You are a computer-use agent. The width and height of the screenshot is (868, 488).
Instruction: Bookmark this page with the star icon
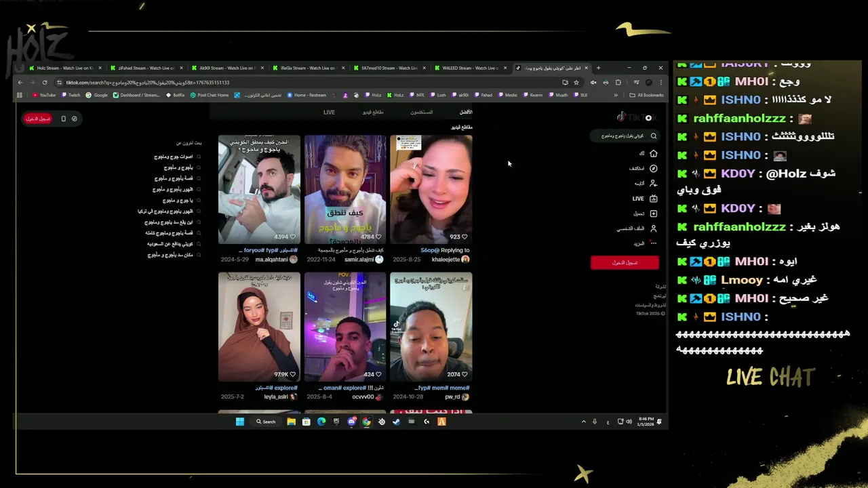click(576, 83)
